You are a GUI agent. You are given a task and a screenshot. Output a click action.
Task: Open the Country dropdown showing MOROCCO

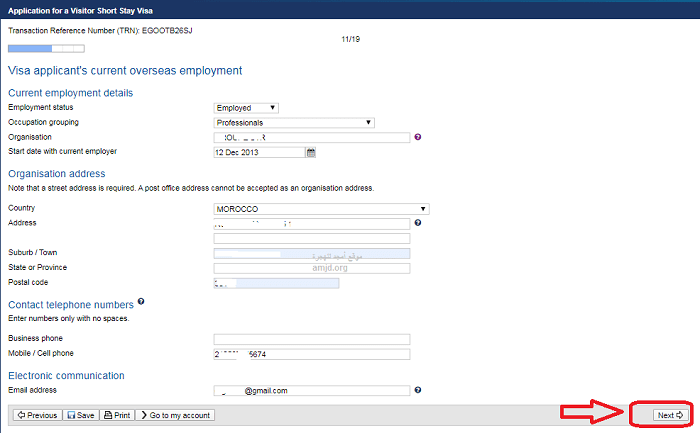(321, 209)
